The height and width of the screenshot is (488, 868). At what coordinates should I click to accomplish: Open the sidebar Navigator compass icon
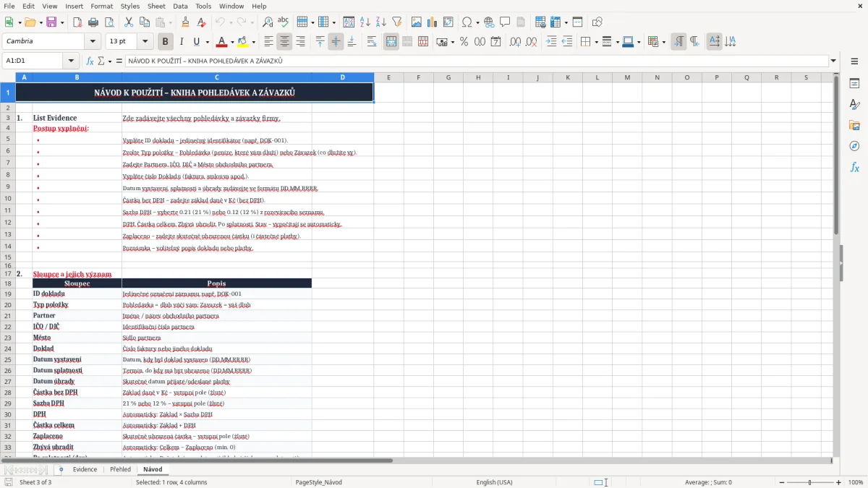pos(854,146)
